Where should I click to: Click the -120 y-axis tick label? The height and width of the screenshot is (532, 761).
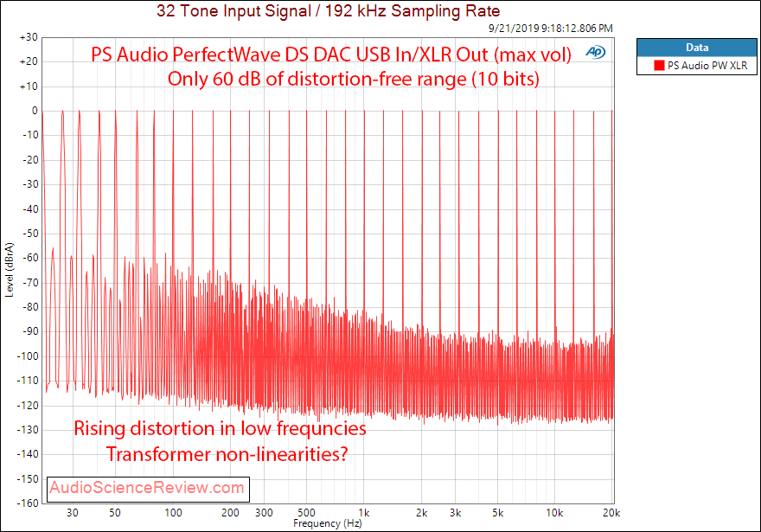pos(28,406)
